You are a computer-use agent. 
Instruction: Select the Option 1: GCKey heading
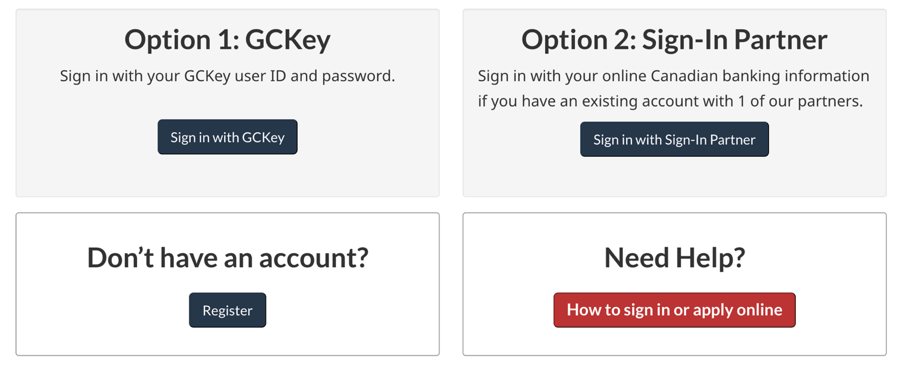coord(228,40)
